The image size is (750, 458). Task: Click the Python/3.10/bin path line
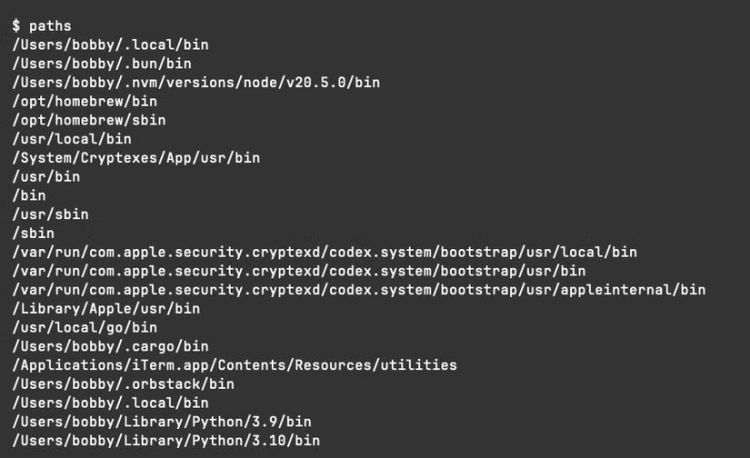[166, 441]
